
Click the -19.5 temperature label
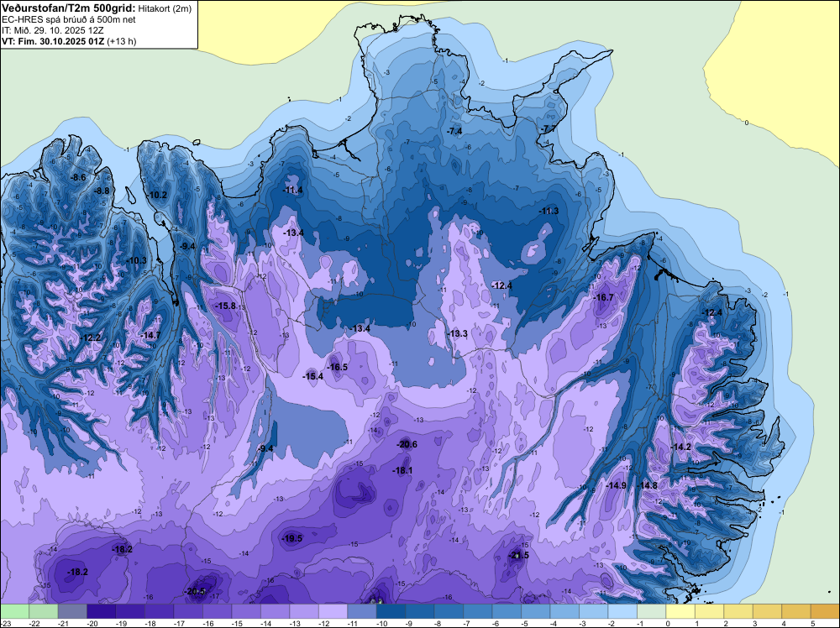point(292,539)
